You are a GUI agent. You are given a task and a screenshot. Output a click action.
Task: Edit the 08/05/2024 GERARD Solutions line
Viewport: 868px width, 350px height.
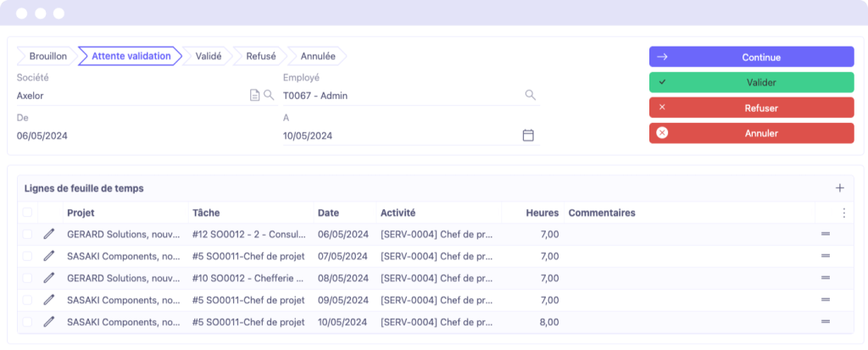(x=49, y=278)
